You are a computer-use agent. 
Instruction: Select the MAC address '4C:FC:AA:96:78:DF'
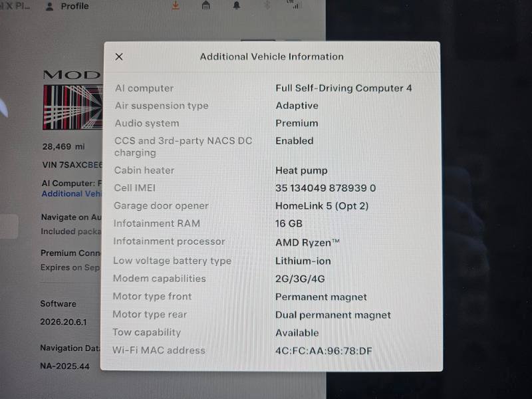click(x=323, y=351)
